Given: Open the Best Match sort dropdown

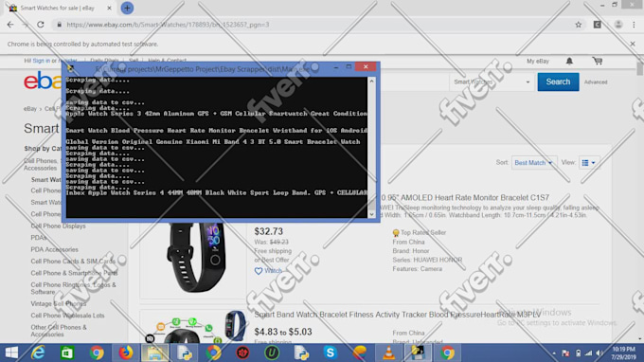Looking at the screenshot, I should tap(533, 163).
